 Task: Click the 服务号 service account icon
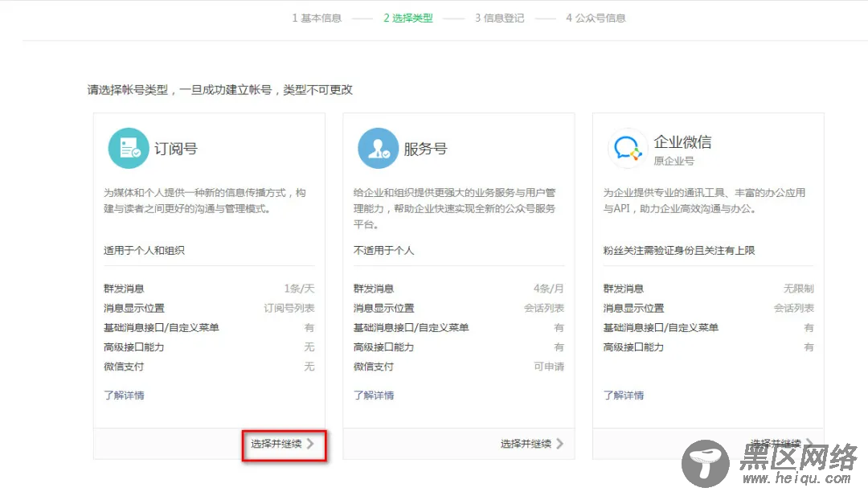(378, 148)
